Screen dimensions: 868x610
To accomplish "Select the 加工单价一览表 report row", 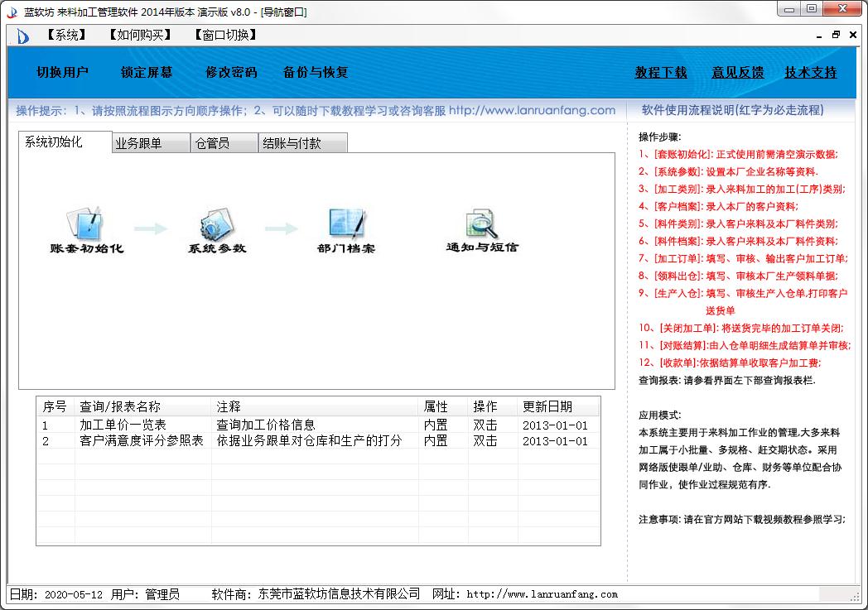I will coord(318,425).
